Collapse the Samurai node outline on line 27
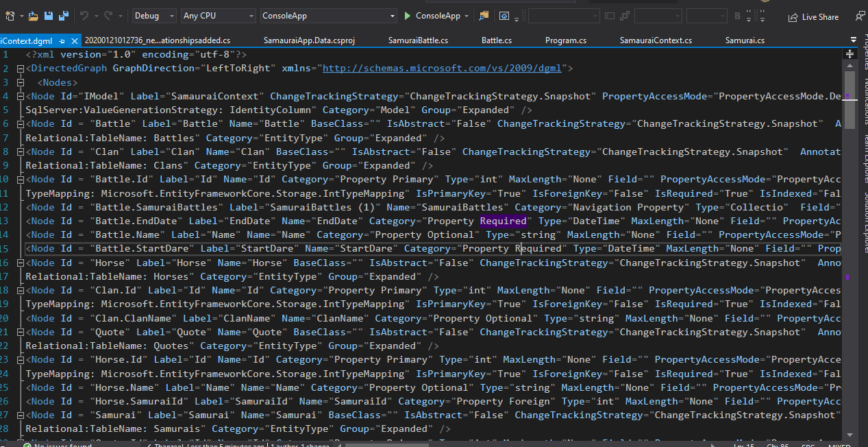 pyautogui.click(x=21, y=415)
